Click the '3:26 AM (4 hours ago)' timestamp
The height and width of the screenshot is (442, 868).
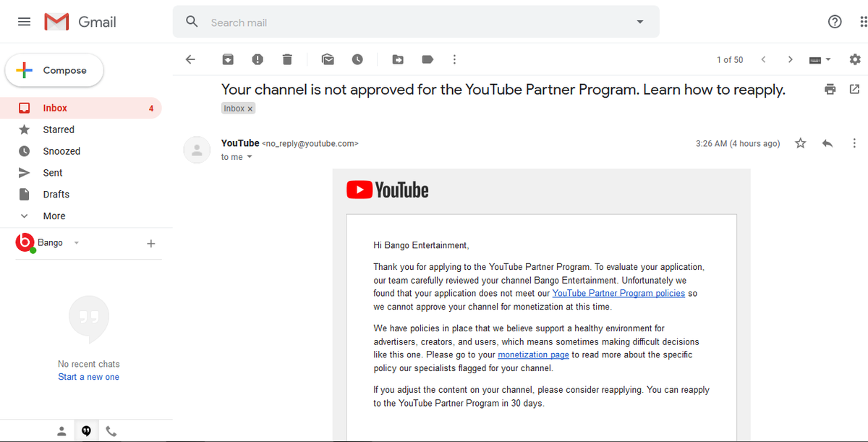point(738,144)
